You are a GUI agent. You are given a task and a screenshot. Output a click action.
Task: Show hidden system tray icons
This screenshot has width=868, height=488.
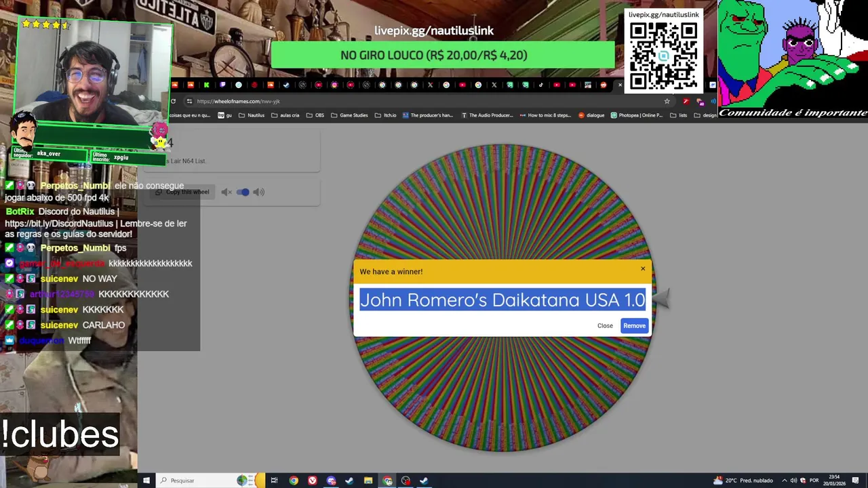[x=785, y=481]
